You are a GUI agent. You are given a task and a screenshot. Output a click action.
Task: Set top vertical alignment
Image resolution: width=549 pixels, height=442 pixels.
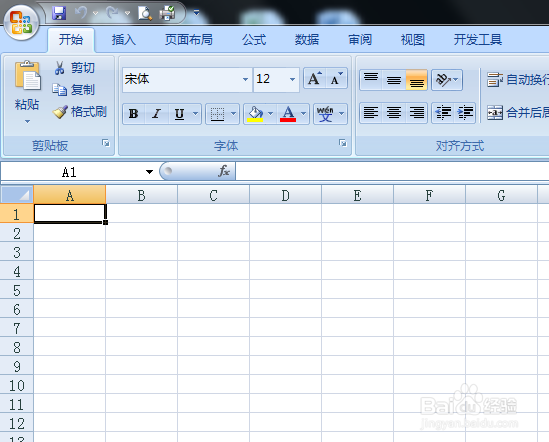pos(371,80)
